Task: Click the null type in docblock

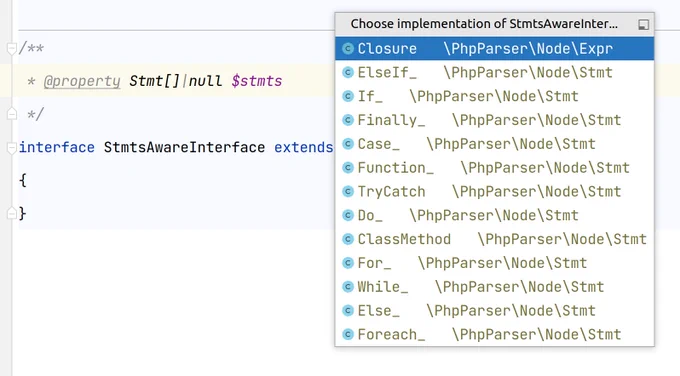Action: [206, 82]
